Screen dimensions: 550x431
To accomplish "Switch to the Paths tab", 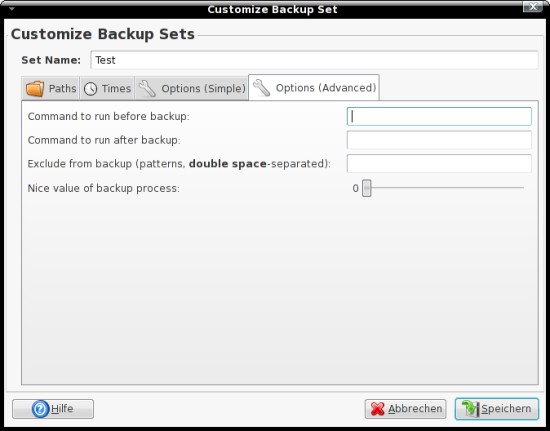I will tap(51, 88).
